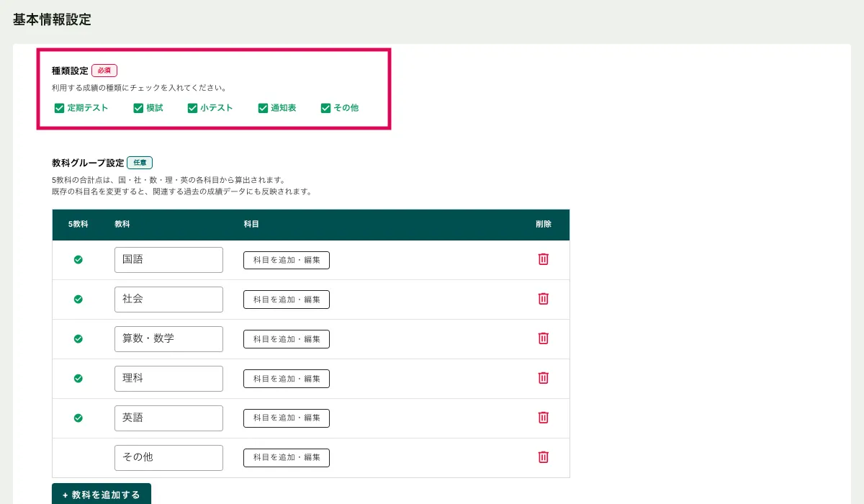Screen dimensions: 864x504
Task: Toggle the 小テスト checkbox
Action: [192, 108]
